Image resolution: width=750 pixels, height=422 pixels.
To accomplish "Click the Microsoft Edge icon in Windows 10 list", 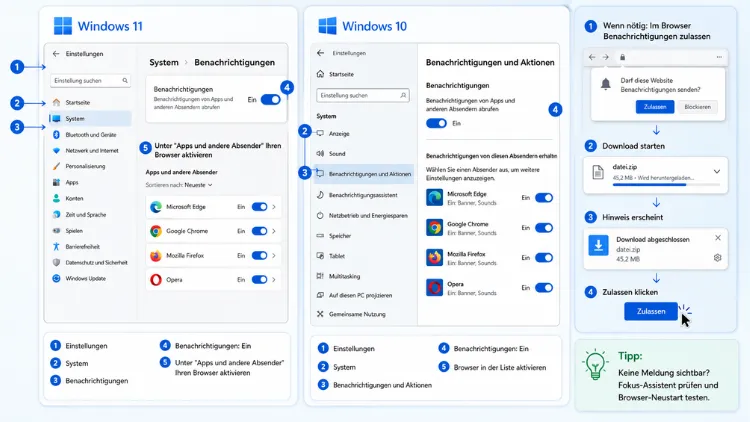I will click(434, 198).
